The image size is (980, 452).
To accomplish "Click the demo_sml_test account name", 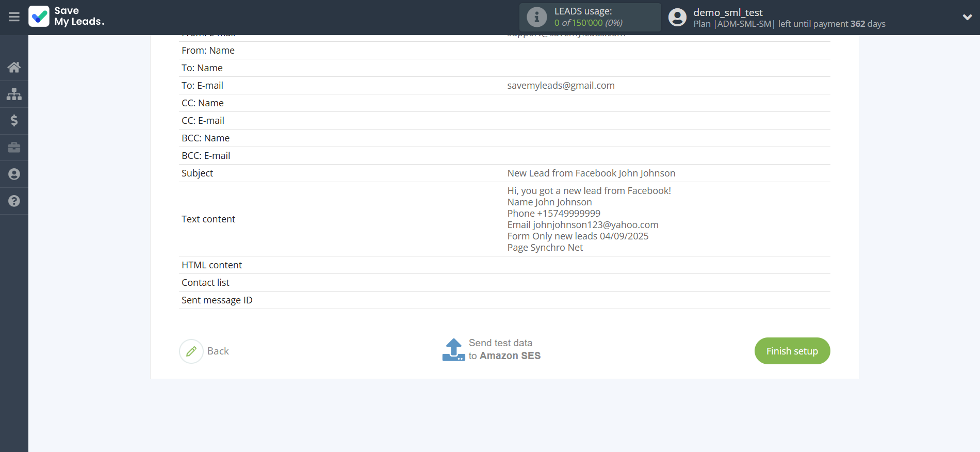I will (x=728, y=12).
